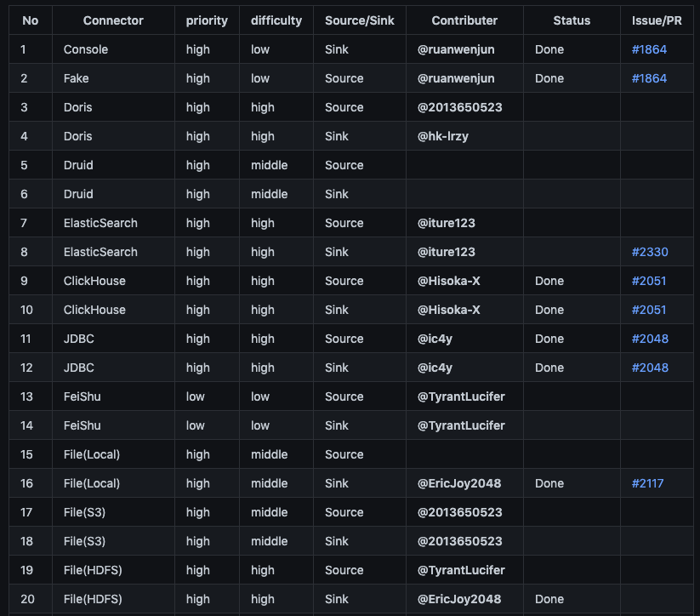Click @ic4y in the JDBC Source row
This screenshot has width=700, height=616.
point(435,339)
